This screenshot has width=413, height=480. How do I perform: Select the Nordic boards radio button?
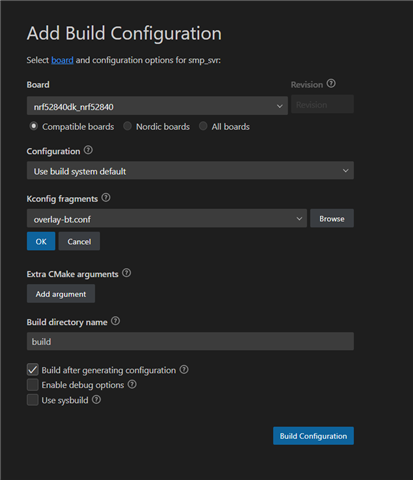point(127,126)
